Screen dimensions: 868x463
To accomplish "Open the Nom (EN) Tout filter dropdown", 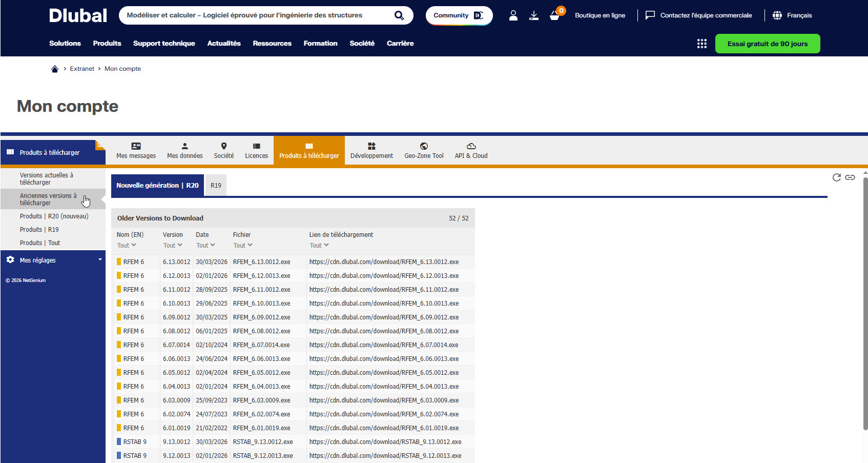I will pyautogui.click(x=127, y=246).
